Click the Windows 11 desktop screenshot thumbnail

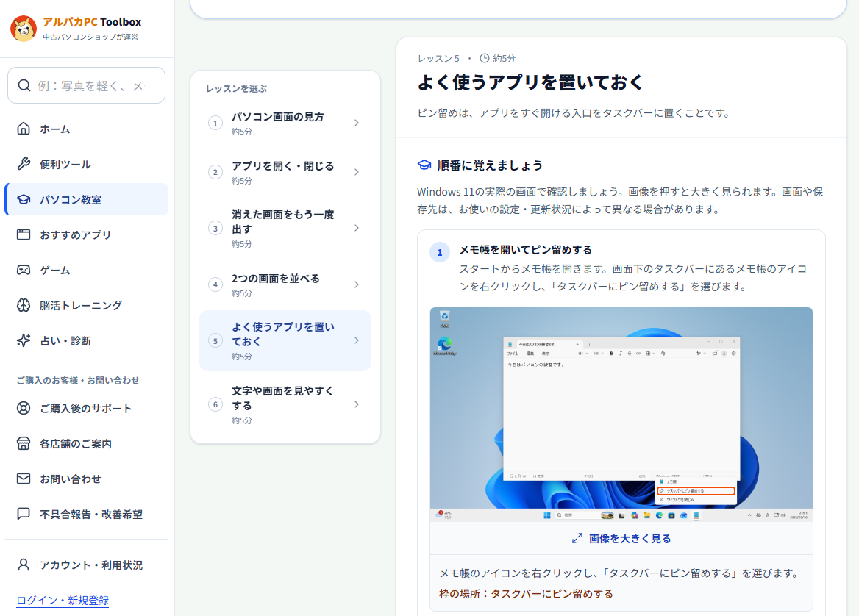621,415
